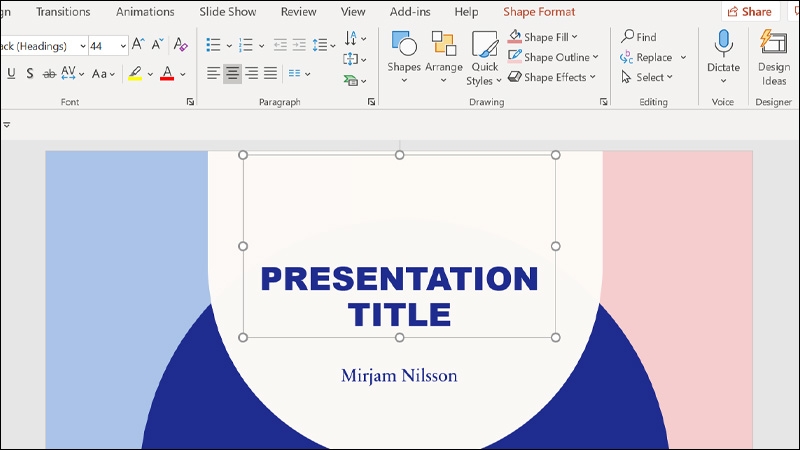Click font size field showing 44
Screen dimensions: 800x450
tap(104, 46)
